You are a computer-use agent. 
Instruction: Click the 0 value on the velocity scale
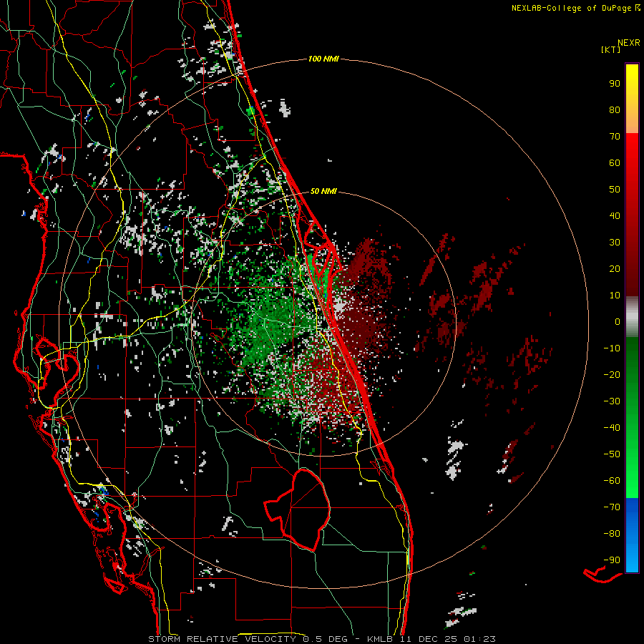coord(618,321)
